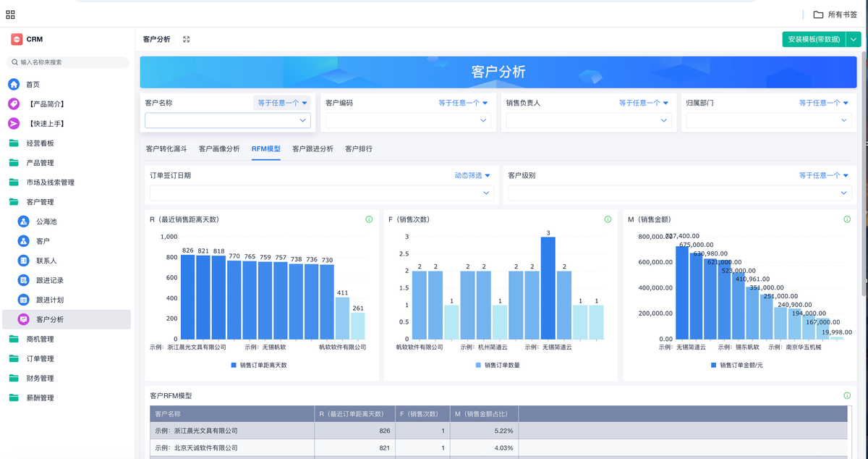868x459 pixels.
Task: Open the 所有书签 bookmarks folder
Action: 837,14
